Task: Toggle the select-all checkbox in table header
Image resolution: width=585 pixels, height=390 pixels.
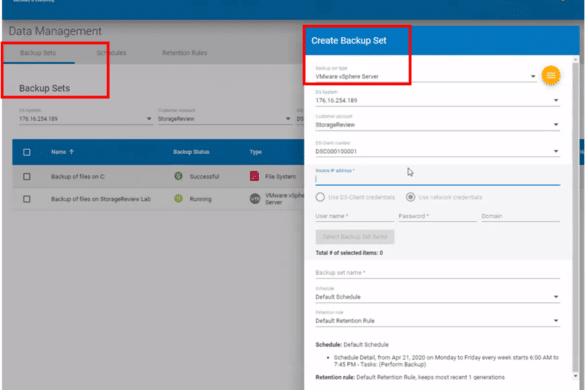Action: point(26,152)
